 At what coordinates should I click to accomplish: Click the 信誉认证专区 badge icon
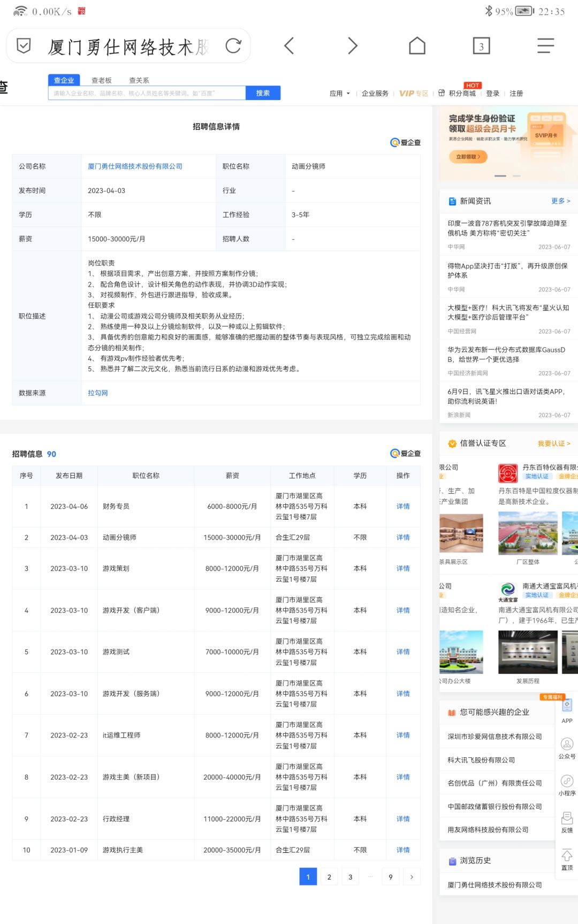point(452,443)
